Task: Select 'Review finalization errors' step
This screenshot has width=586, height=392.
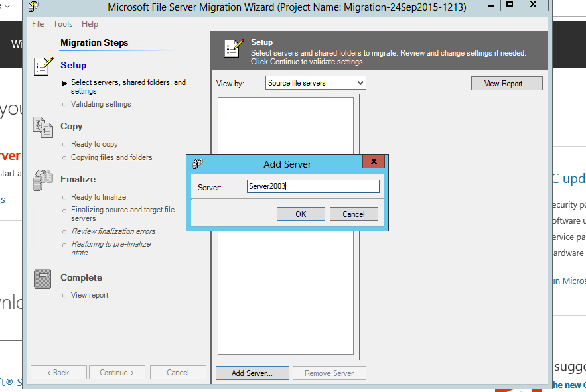Action: (113, 231)
